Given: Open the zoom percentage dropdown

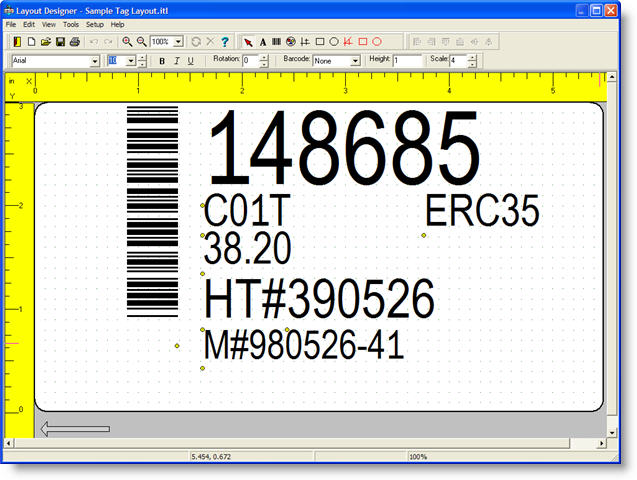Looking at the screenshot, I should (x=178, y=41).
